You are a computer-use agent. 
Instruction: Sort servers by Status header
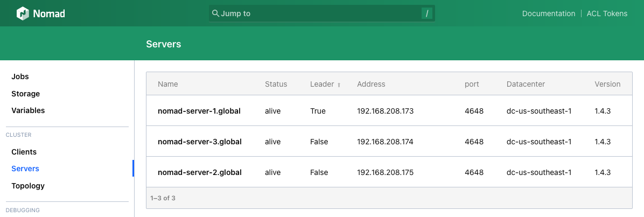[276, 84]
